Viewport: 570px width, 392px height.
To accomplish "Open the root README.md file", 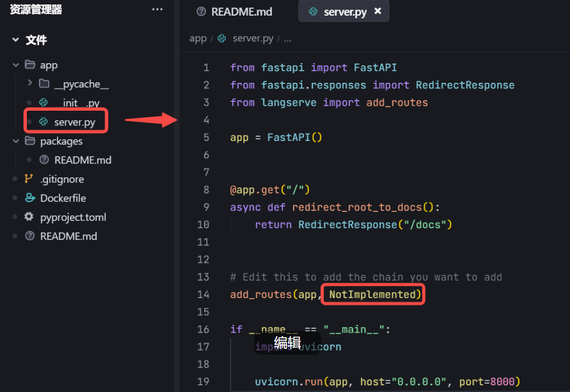I will (68, 236).
